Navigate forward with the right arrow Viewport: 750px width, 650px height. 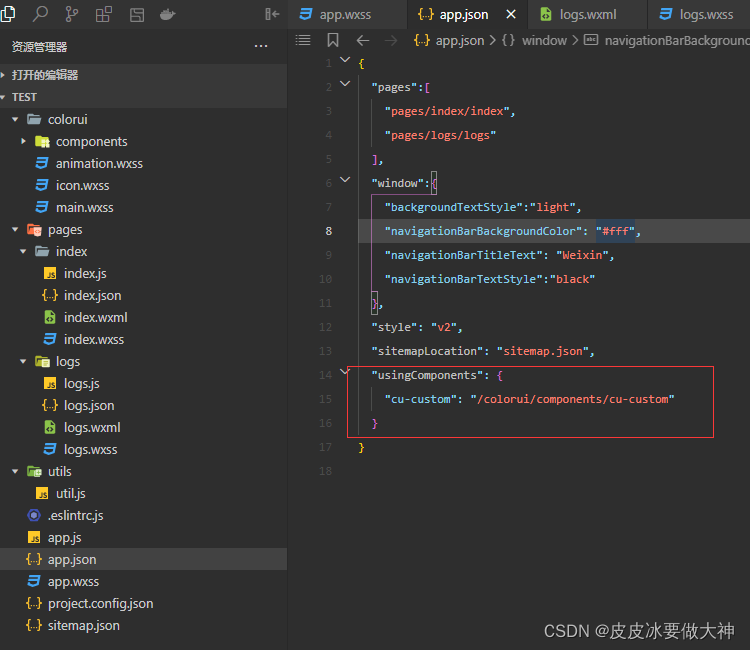coord(391,41)
